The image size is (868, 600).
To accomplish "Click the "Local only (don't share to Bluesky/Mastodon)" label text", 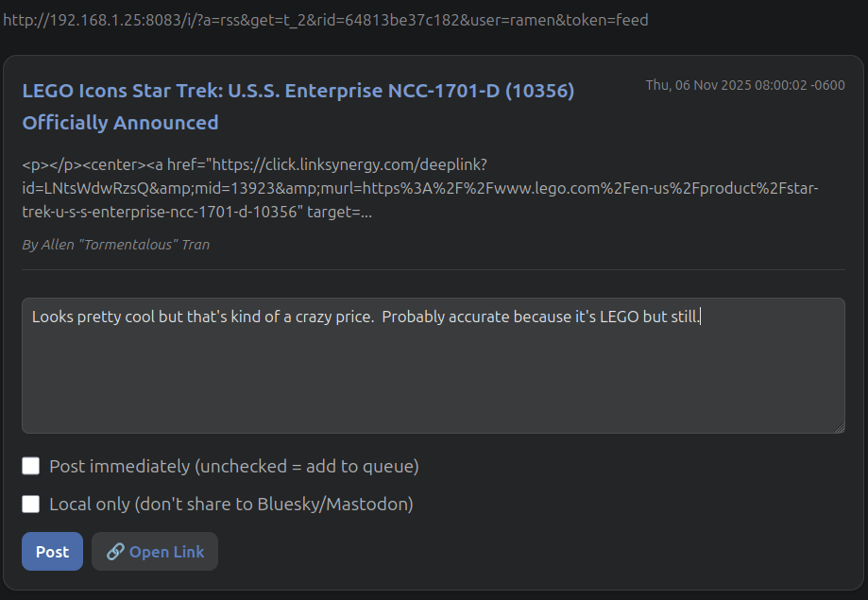I will pyautogui.click(x=230, y=504).
